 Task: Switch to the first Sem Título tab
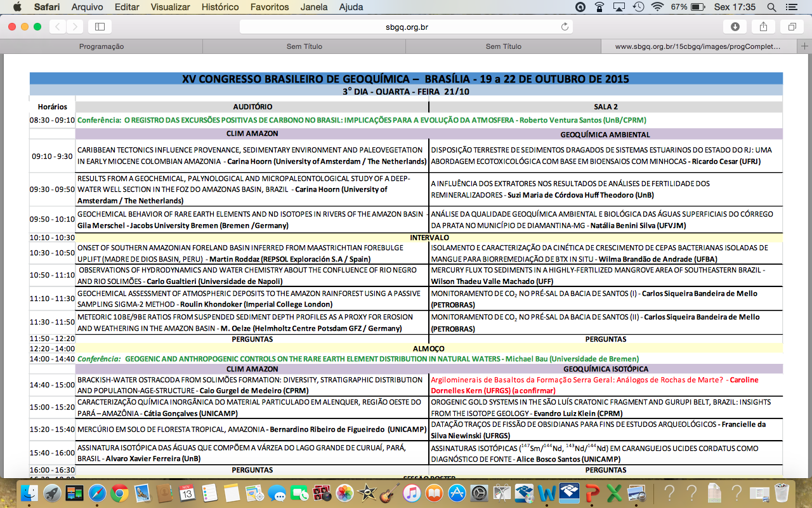coord(304,46)
